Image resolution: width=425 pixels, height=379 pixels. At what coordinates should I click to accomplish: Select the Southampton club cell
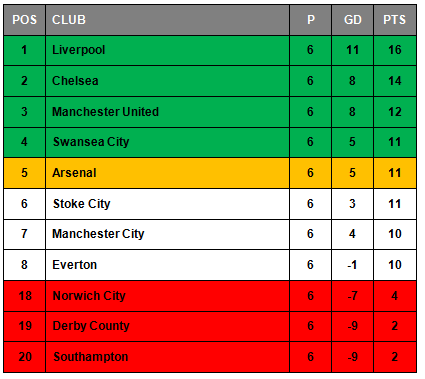tap(167, 357)
